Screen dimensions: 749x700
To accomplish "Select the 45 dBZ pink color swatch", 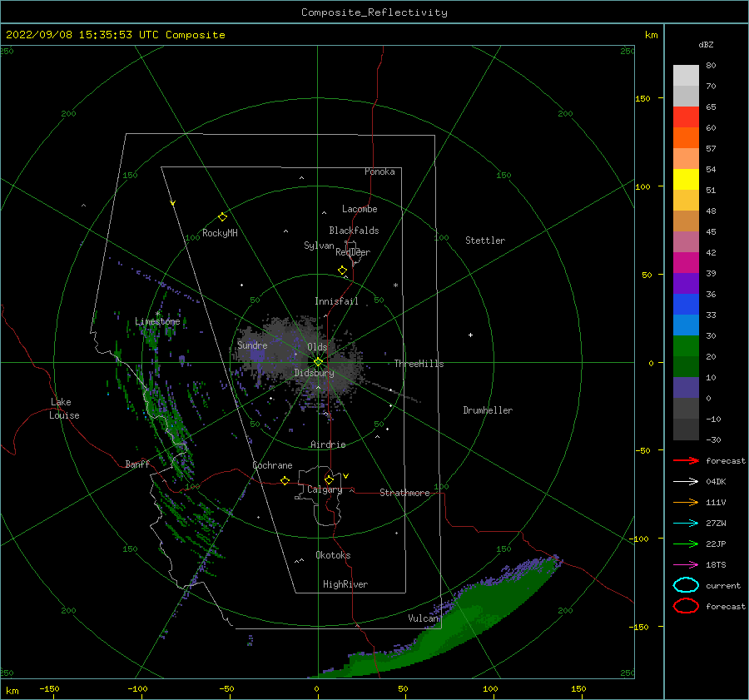I will tap(686, 241).
